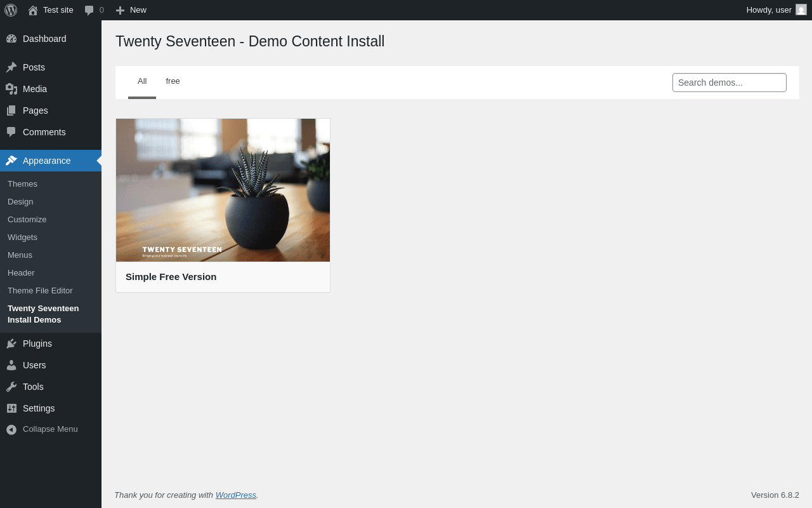Open the Howdy, user account menu
Viewport: 812px width, 508px height.
tap(776, 10)
